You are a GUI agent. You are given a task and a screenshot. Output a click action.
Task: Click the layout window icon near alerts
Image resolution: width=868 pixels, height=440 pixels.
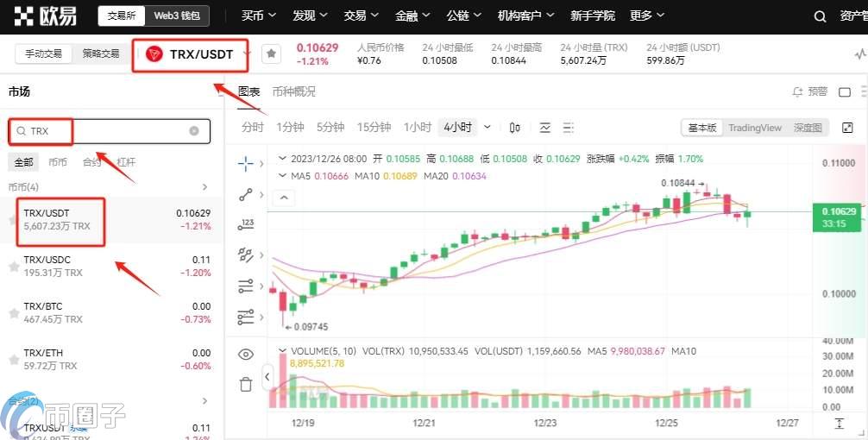[845, 91]
